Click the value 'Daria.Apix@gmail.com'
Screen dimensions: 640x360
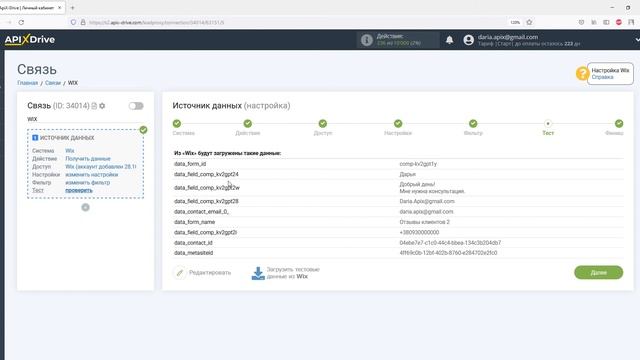tap(427, 201)
